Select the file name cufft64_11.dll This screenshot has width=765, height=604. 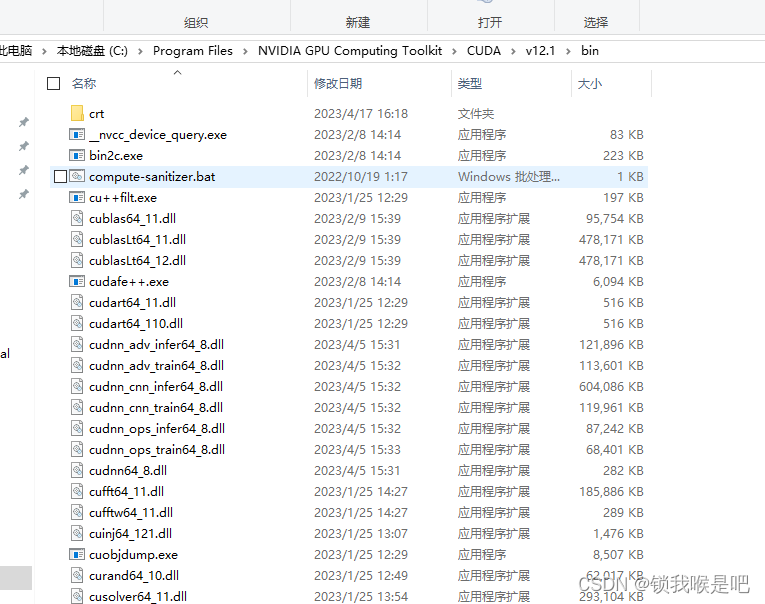[x=126, y=491]
